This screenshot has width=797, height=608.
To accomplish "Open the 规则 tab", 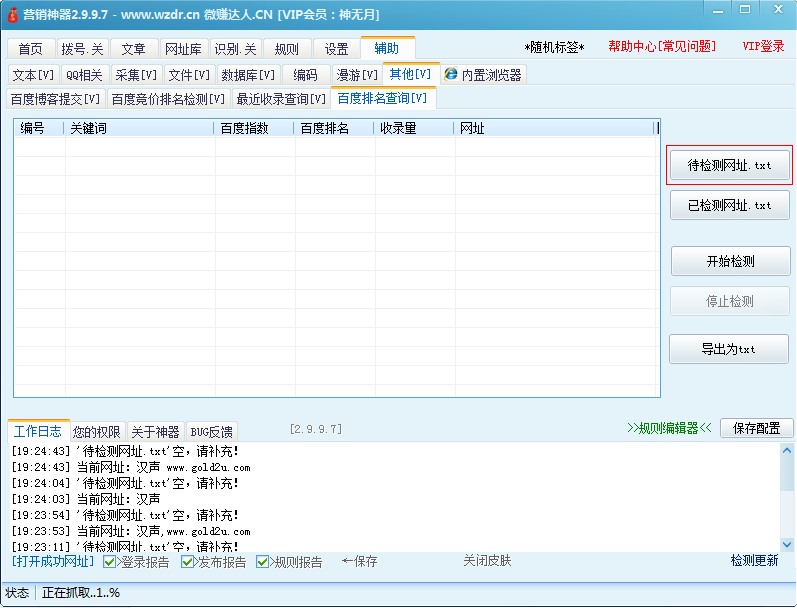I will [x=287, y=49].
